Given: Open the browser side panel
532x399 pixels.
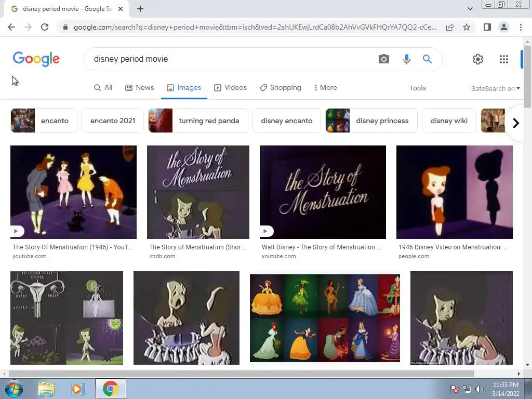Looking at the screenshot, I should click(487, 27).
